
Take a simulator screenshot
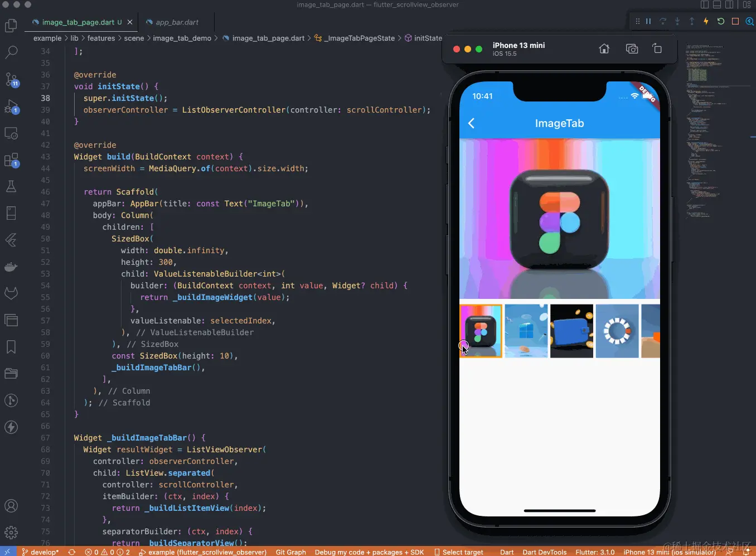[632, 49]
